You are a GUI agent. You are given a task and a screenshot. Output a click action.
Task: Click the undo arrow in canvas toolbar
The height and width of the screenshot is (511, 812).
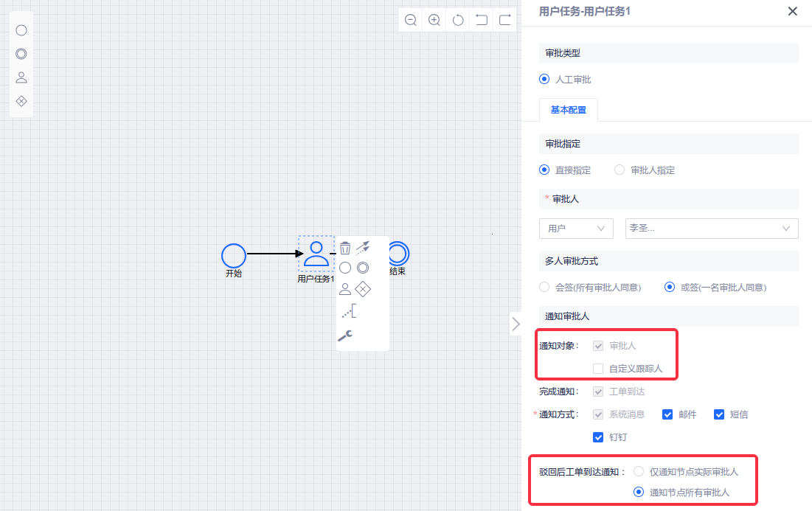[x=482, y=20]
